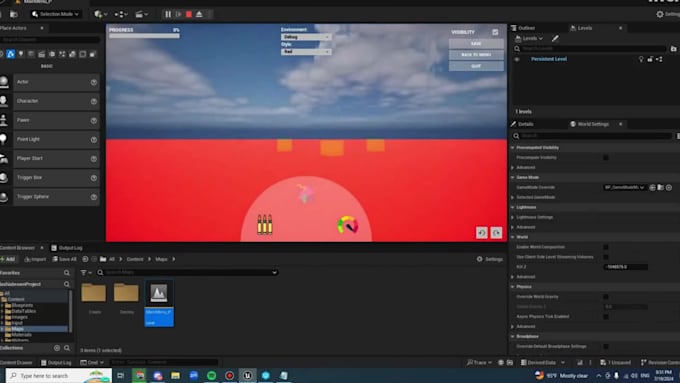The image size is (680, 383).
Task: Click the in-game QUIT button
Action: [476, 66]
